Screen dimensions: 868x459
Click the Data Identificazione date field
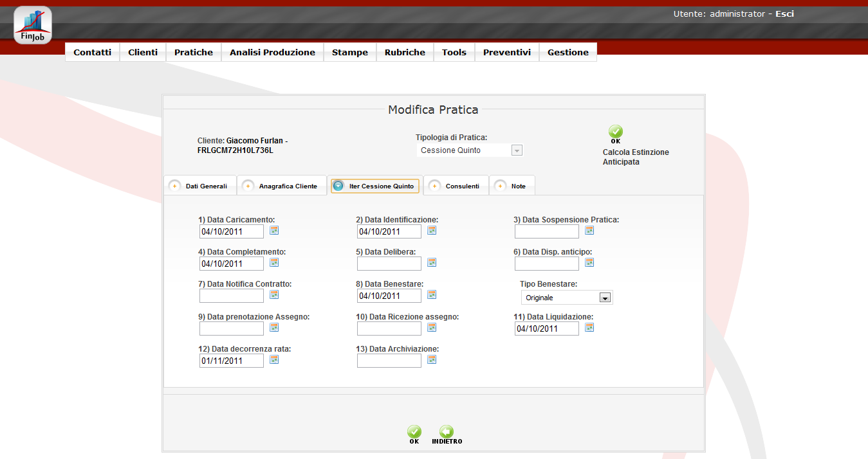tap(389, 231)
